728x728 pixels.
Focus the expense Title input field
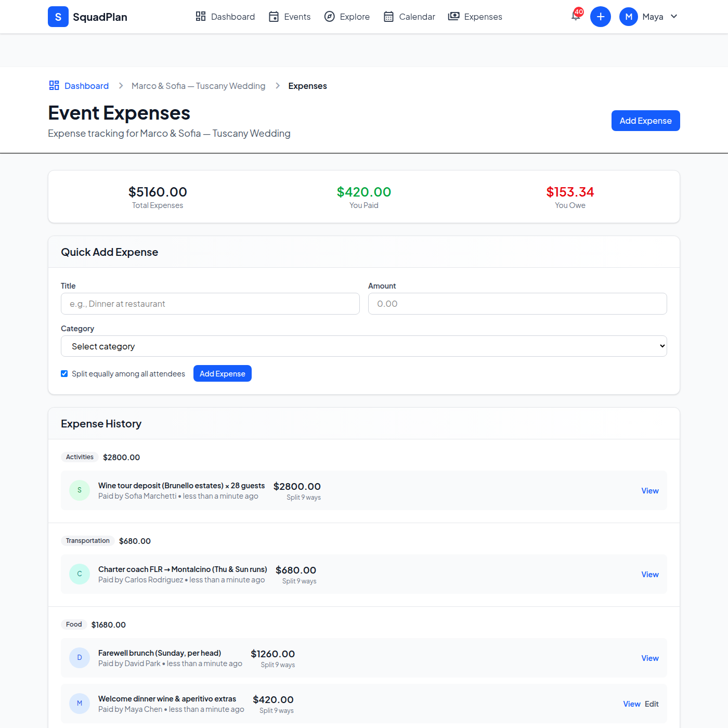click(210, 304)
